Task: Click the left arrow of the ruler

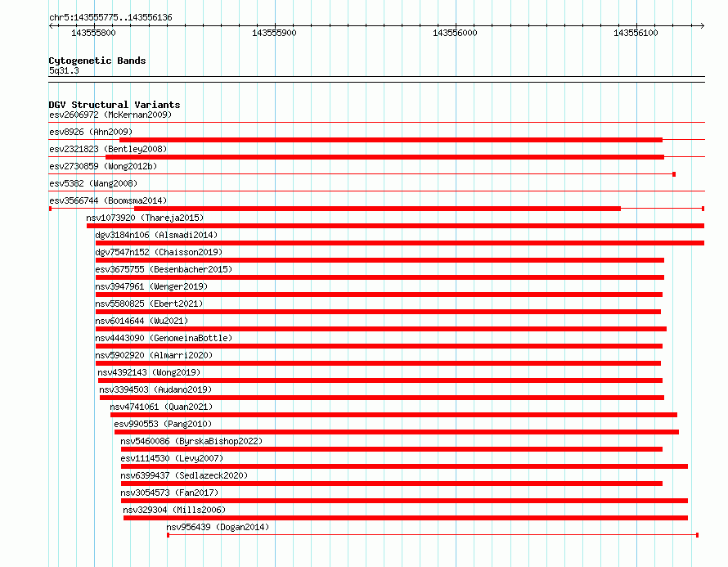Action: (51, 25)
